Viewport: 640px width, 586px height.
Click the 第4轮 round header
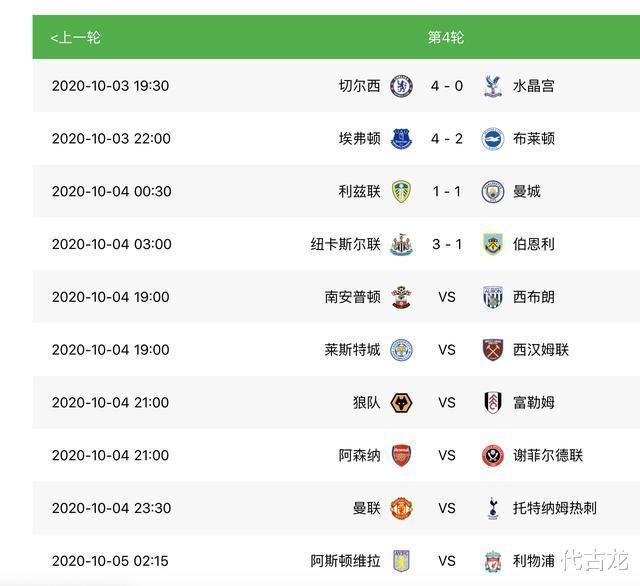tap(446, 38)
